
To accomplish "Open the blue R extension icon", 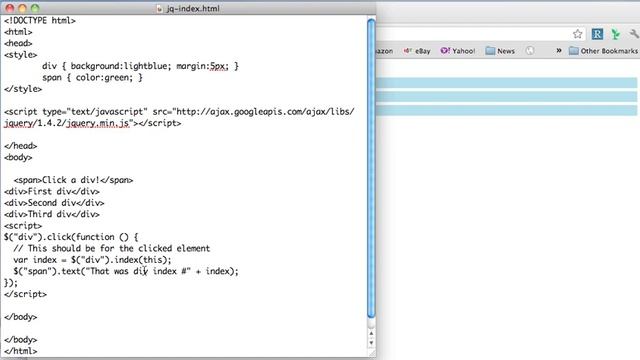I will 597,34.
